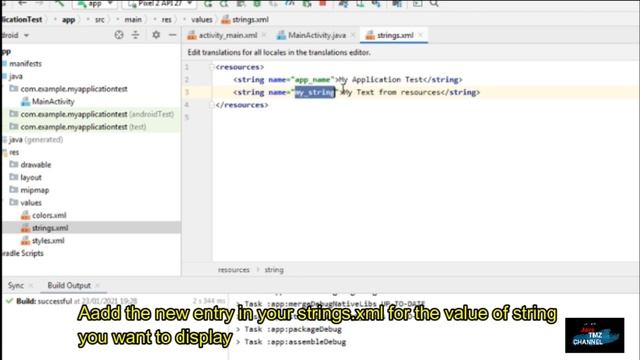Collapse all nodes in the project panel

pyautogui.click(x=136, y=35)
